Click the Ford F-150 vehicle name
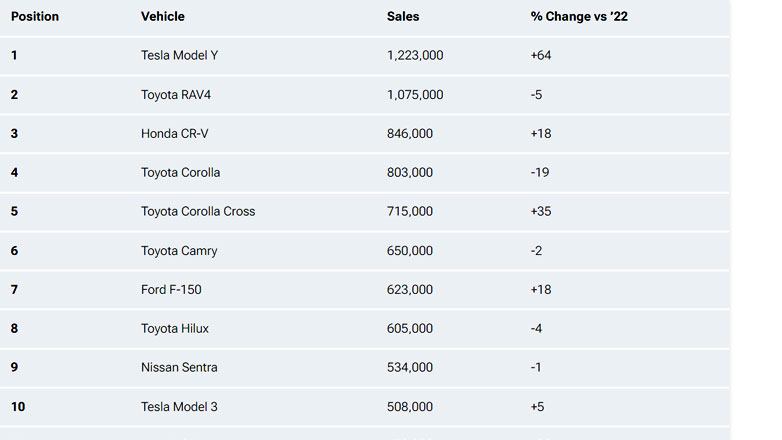782x440 pixels. click(x=171, y=290)
